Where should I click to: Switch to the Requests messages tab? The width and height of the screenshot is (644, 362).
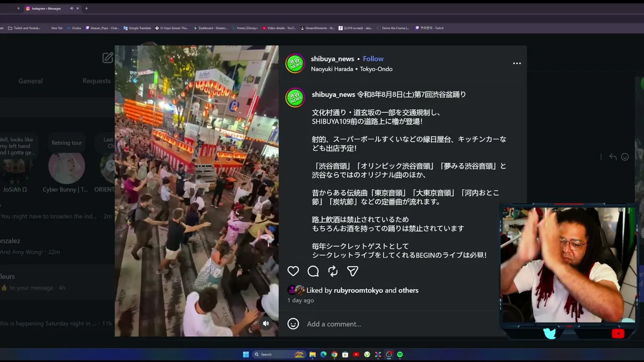(97, 81)
